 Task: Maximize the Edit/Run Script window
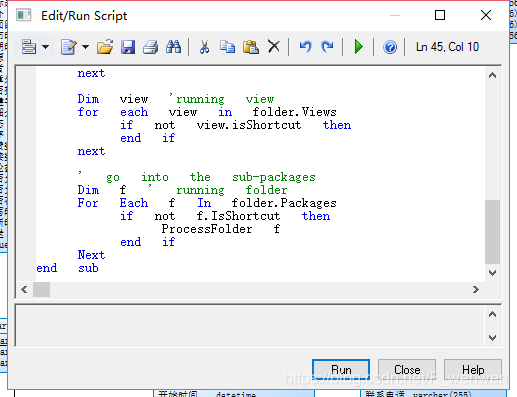[440, 15]
